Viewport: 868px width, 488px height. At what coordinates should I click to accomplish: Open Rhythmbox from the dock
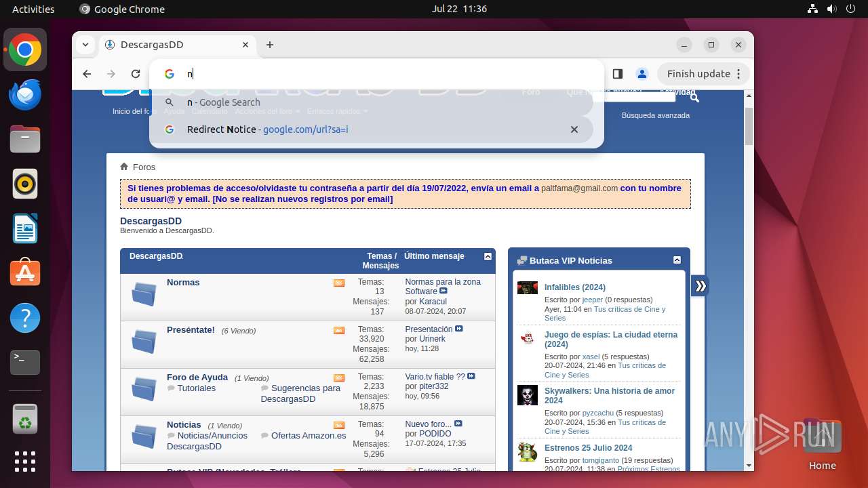point(25,184)
